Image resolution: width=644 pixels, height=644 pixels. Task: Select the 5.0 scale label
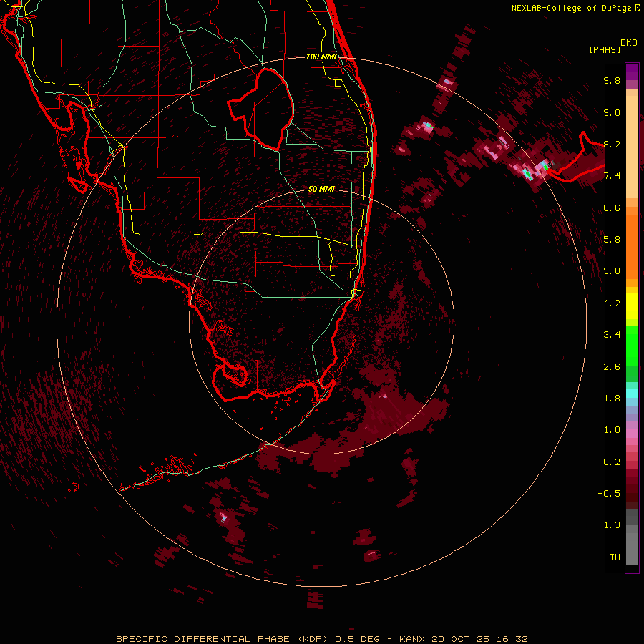(x=612, y=271)
